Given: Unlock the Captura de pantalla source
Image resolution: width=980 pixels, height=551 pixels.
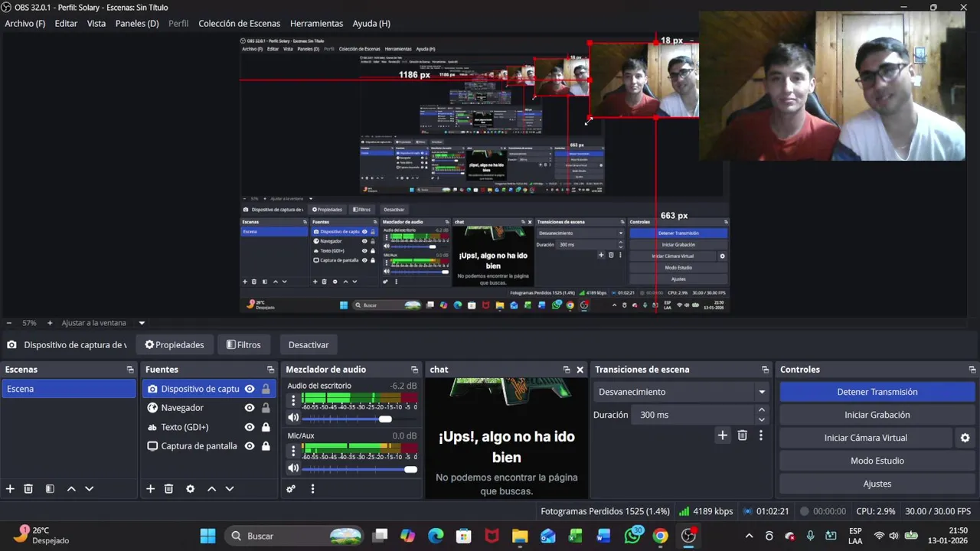Looking at the screenshot, I should click(266, 446).
